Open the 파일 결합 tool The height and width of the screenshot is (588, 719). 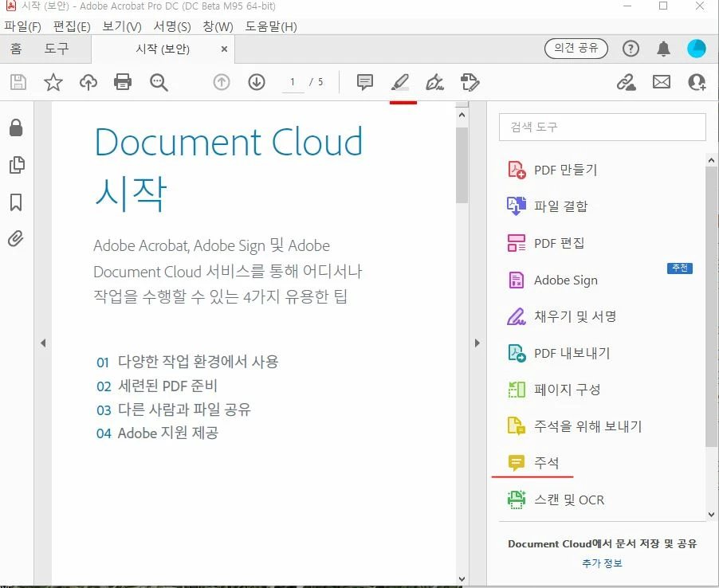pos(548,206)
